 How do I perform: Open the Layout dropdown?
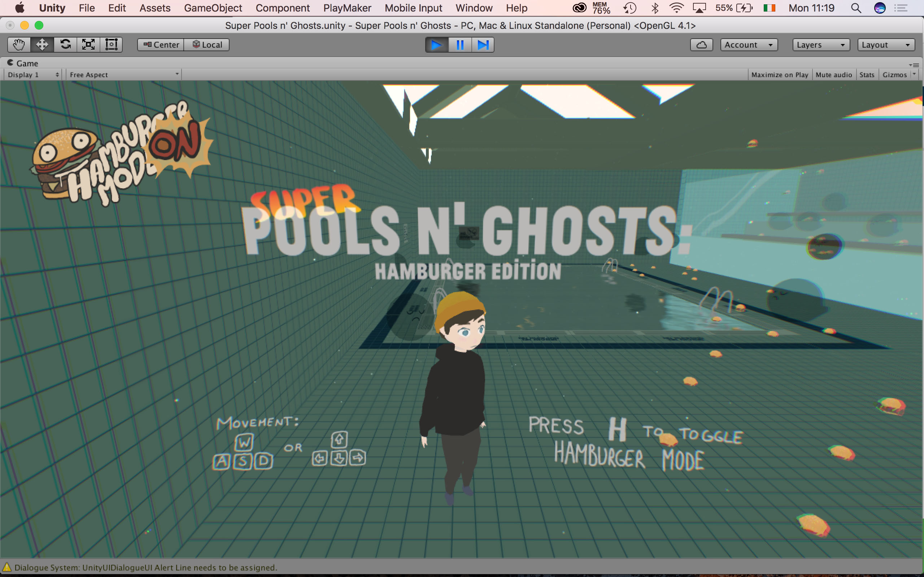tap(885, 45)
